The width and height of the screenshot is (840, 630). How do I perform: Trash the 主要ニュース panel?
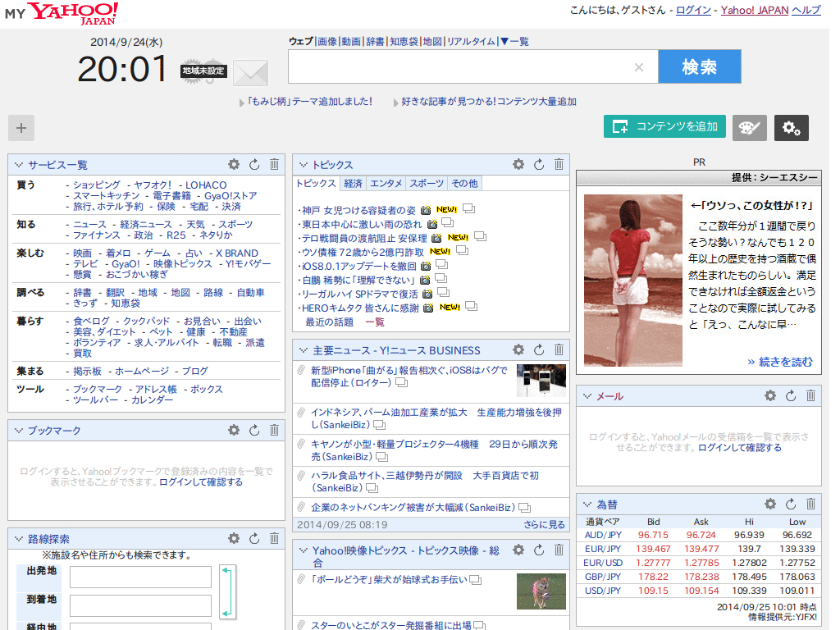tap(559, 349)
